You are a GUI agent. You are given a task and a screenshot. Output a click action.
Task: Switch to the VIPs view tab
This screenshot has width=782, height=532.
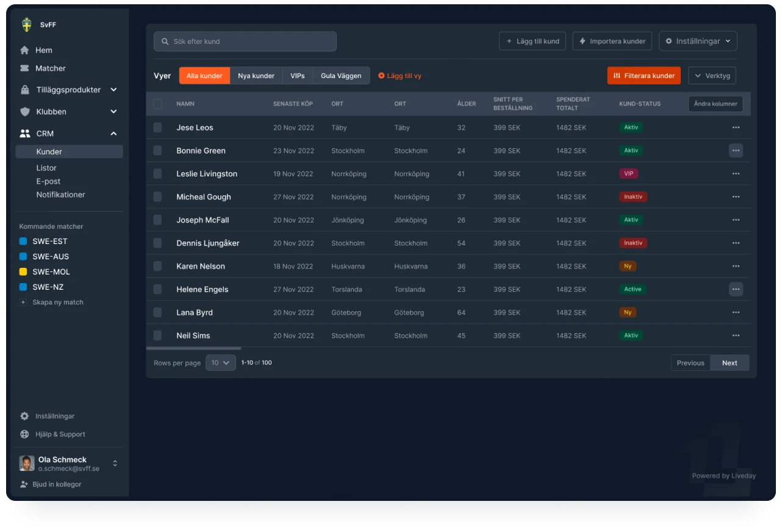298,76
